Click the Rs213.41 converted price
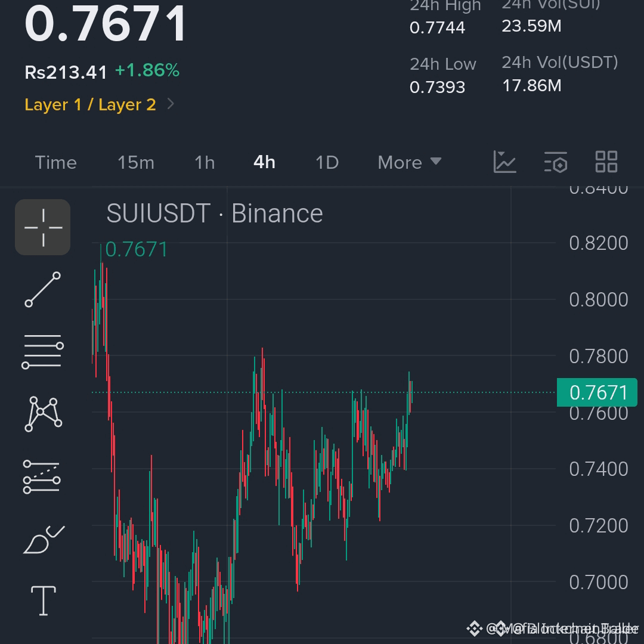644x644 pixels. (66, 72)
